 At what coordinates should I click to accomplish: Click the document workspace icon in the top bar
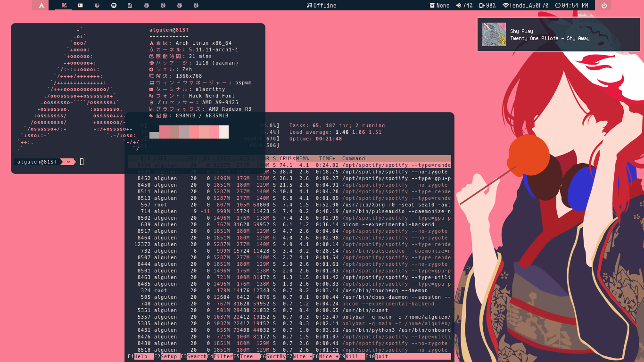pos(130,5)
